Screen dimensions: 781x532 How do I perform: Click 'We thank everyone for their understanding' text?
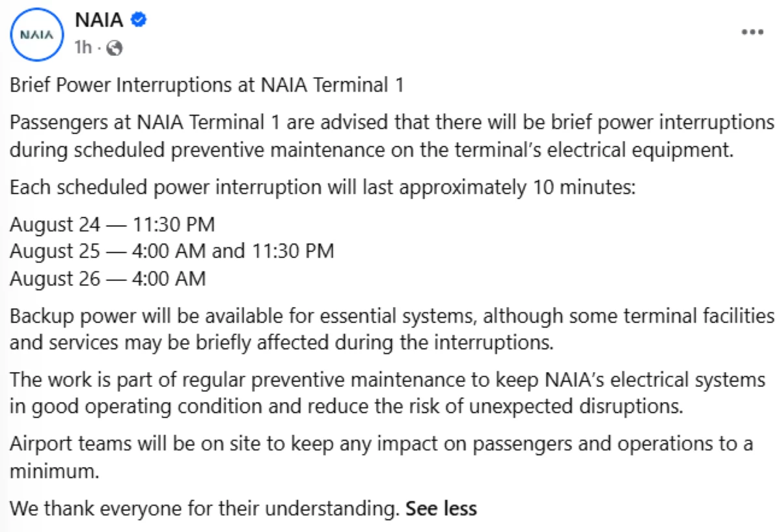204,508
